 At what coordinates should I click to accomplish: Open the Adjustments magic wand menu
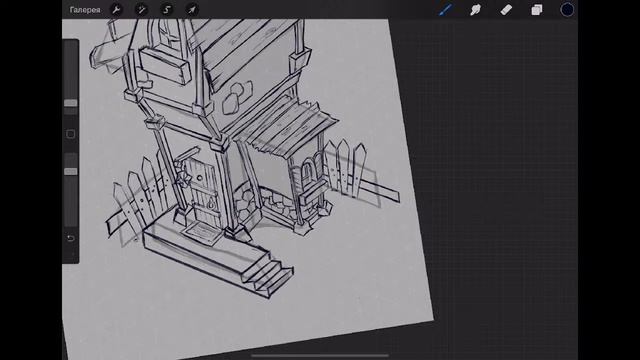(x=141, y=10)
